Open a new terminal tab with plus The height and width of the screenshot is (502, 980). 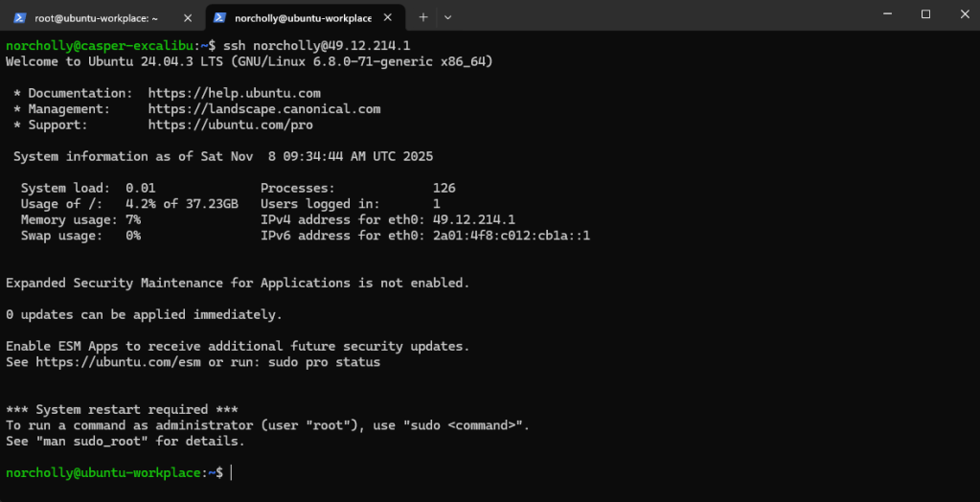tap(422, 16)
